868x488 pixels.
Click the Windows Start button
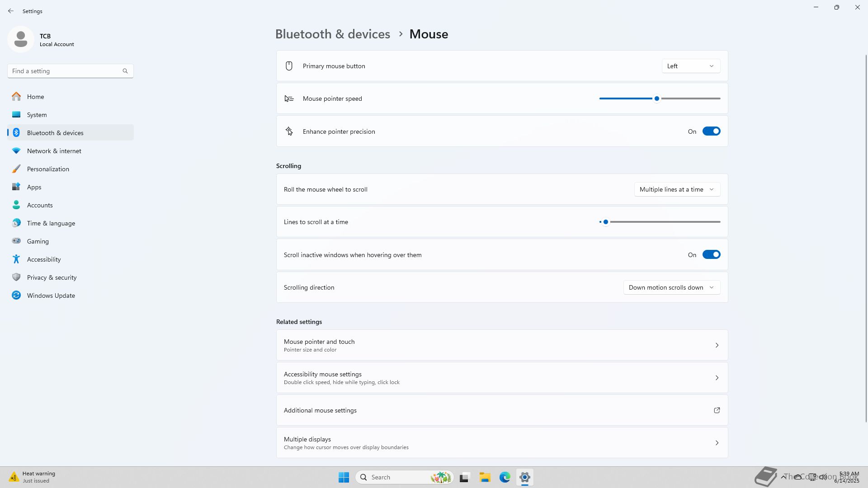[344, 477]
